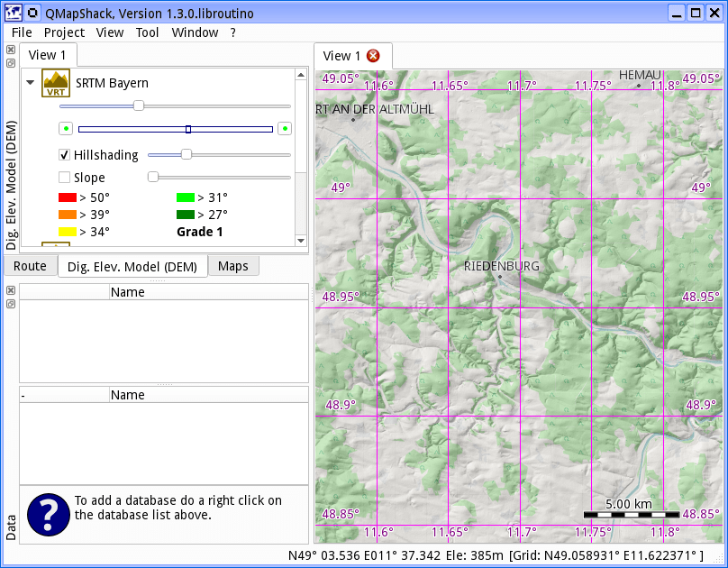The width and height of the screenshot is (728, 568).
Task: Click the left green-dot minimum scale button
Action: pyautogui.click(x=66, y=129)
